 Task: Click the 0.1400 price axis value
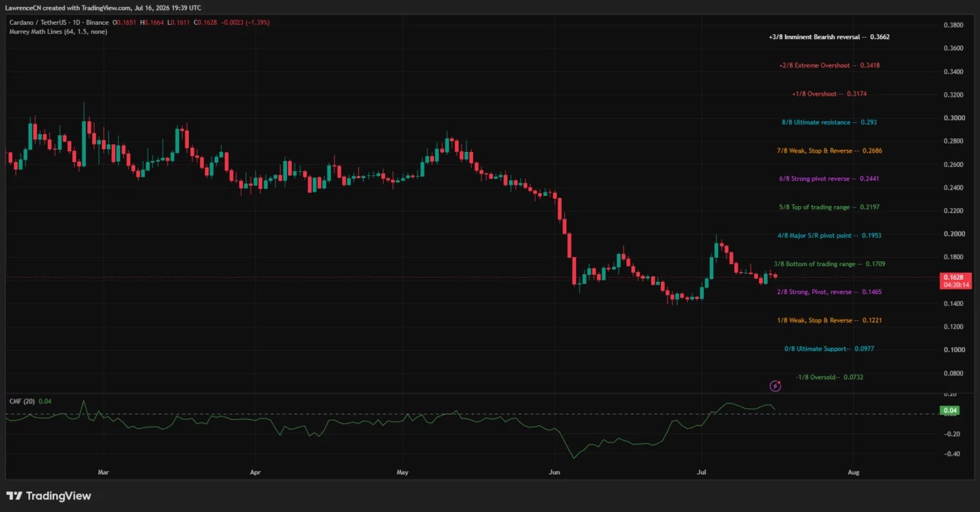point(952,303)
